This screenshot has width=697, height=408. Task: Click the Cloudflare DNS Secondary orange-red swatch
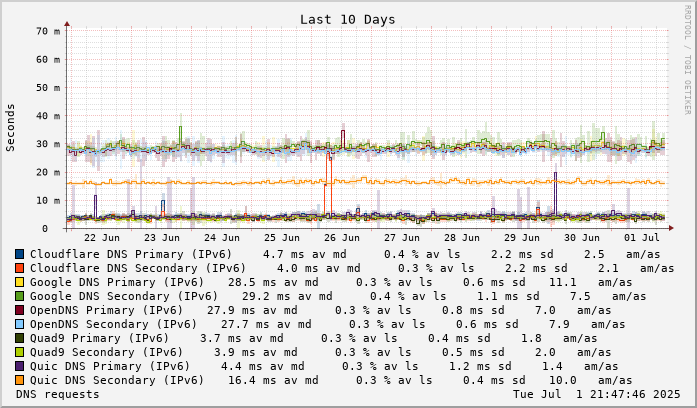click(x=19, y=268)
